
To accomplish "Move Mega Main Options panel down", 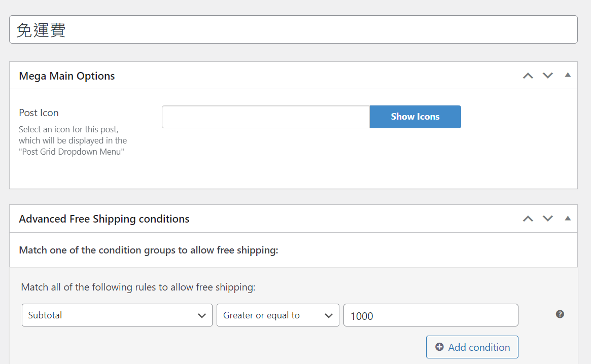I will click(x=548, y=76).
